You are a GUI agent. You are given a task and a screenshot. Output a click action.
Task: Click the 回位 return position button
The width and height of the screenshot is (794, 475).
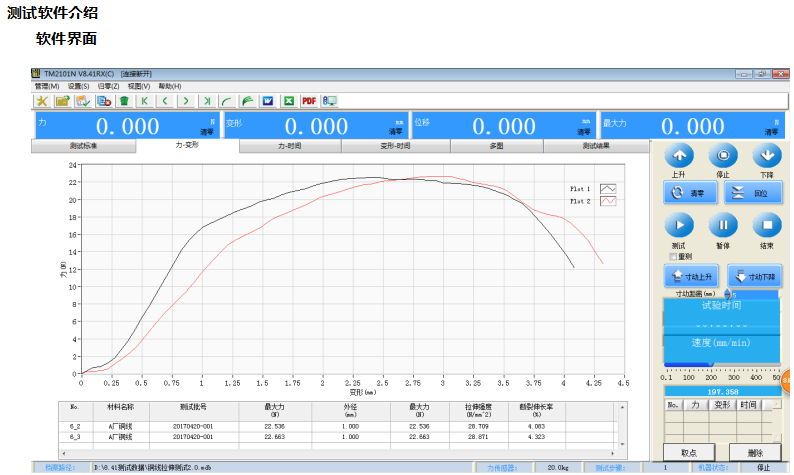[x=753, y=193]
